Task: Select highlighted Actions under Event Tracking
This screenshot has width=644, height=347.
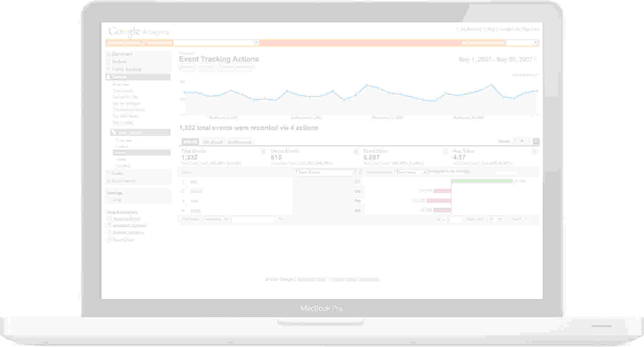Action: pyautogui.click(x=142, y=153)
